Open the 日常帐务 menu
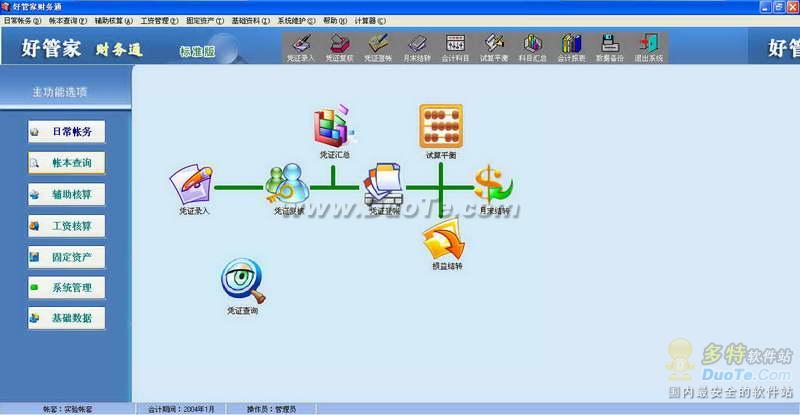Image resolution: width=800 pixels, height=415 pixels. pos(22,21)
